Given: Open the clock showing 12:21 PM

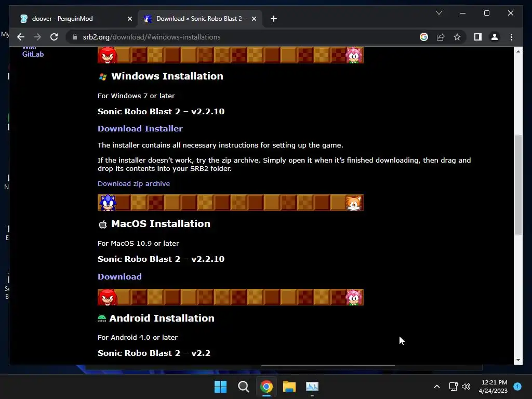Looking at the screenshot, I should coord(493,387).
